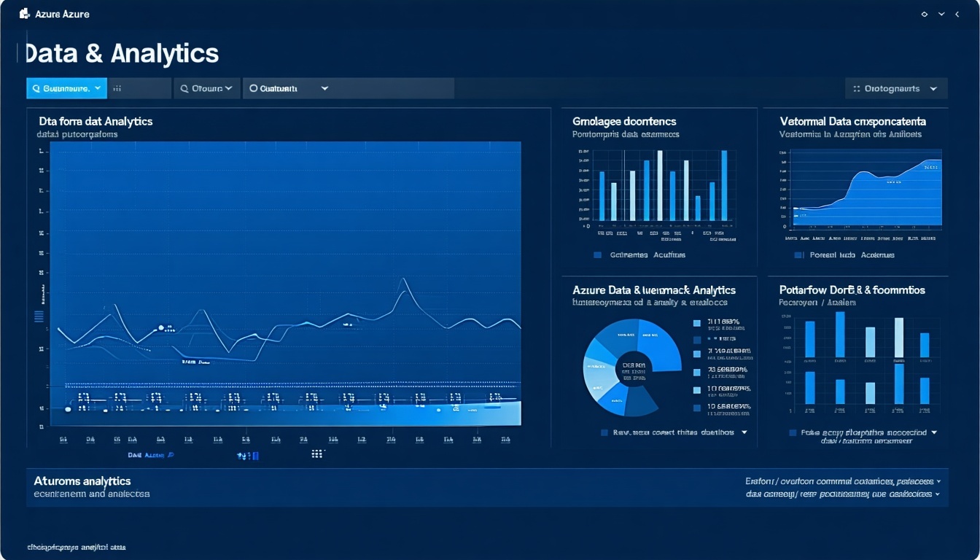980x560 pixels.
Task: Click the diamond icon in the top-right corner
Action: point(925,14)
